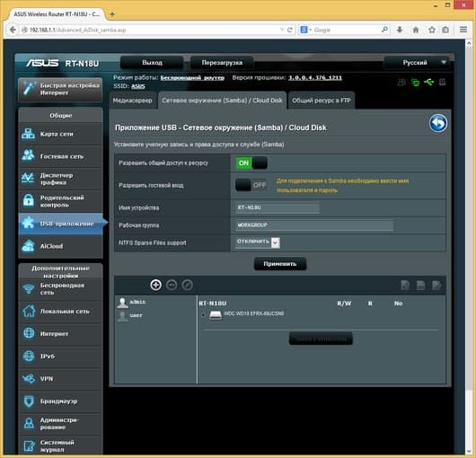Open Системный журнал notepad icon
Screen dimensions: 476x458
[x=29, y=445]
